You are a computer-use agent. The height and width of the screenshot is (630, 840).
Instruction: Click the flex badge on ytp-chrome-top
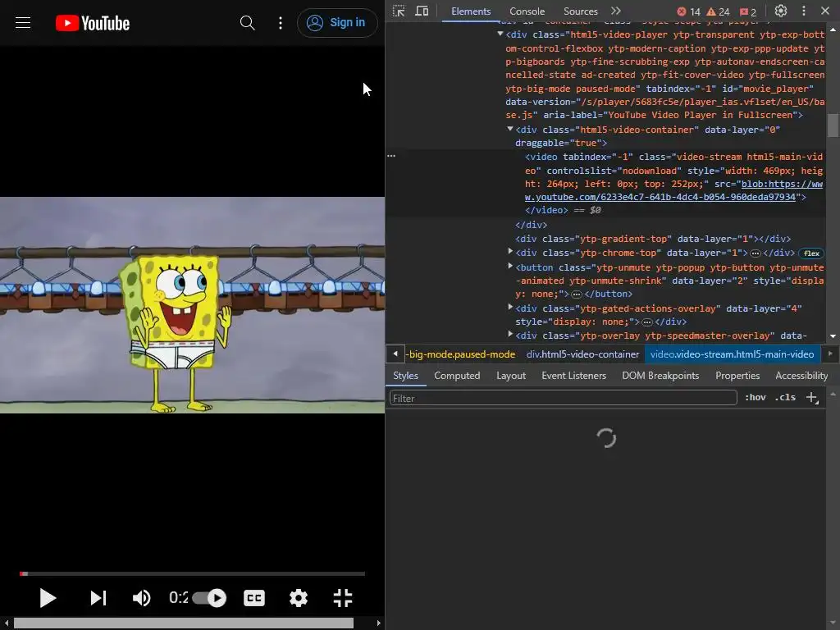[811, 253]
